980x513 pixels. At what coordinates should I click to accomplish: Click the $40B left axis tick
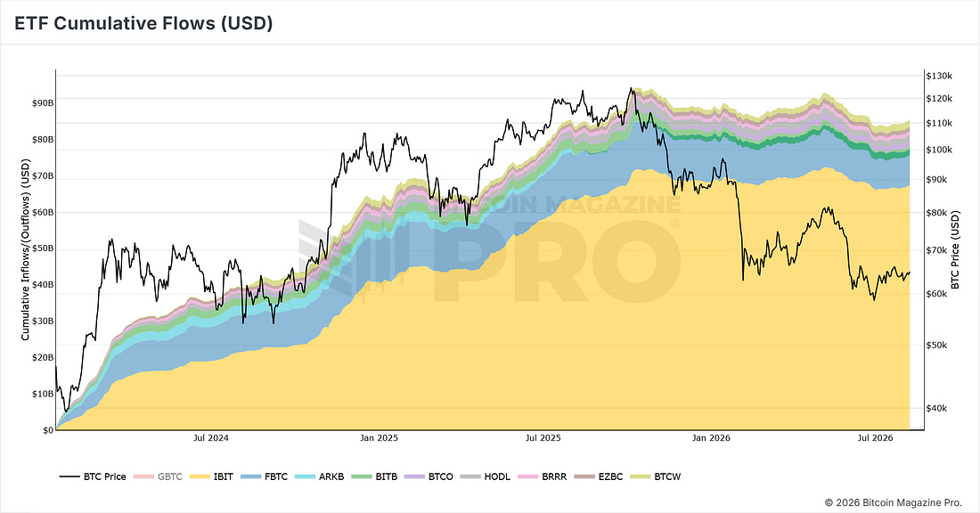(x=43, y=285)
